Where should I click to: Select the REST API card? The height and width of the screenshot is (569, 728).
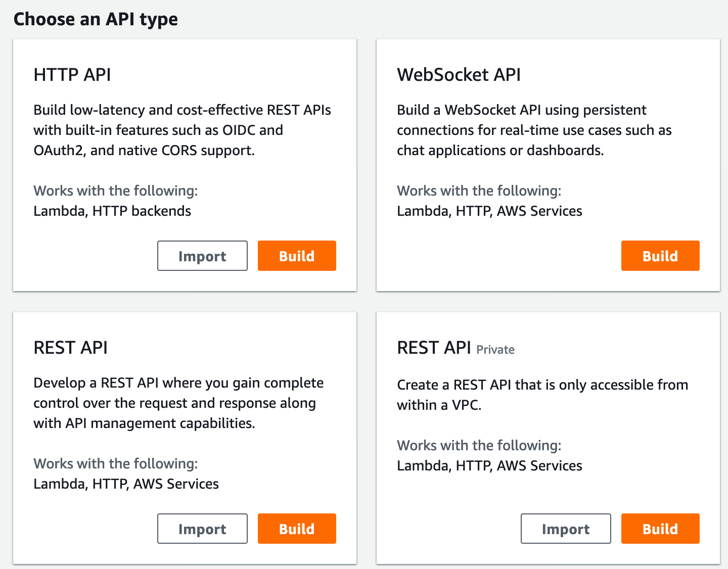[x=185, y=437]
